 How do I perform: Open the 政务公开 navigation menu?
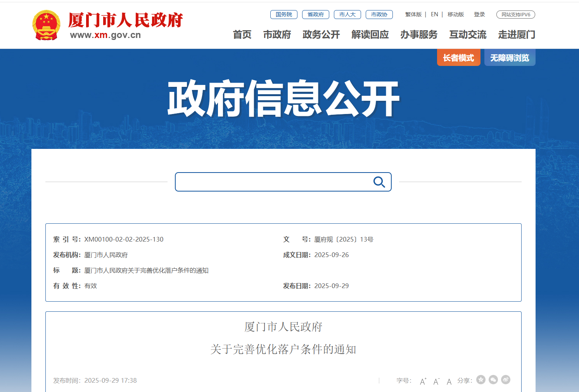(321, 35)
